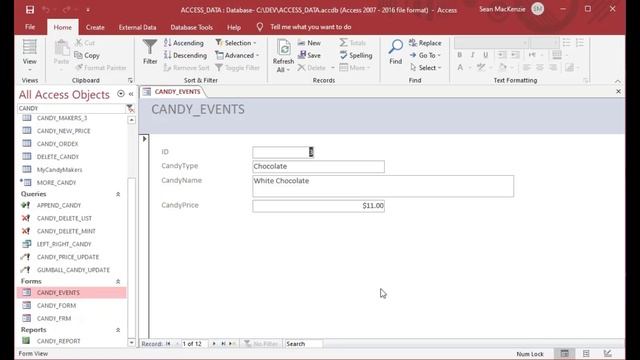Save the current record

pyautogui.click(x=309, y=55)
